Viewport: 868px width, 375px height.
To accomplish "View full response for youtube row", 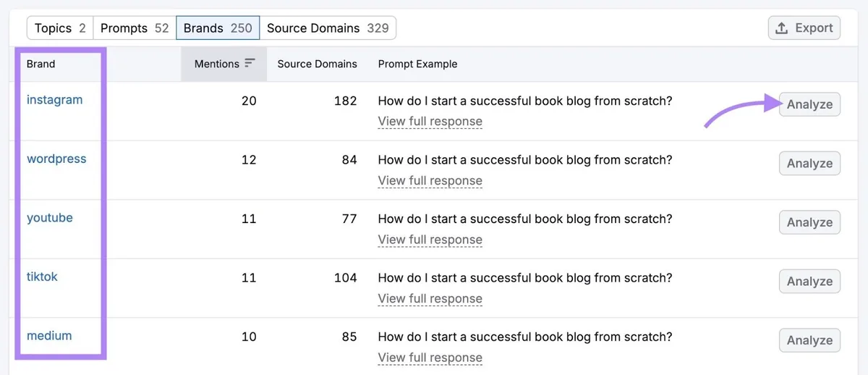I will 430,240.
